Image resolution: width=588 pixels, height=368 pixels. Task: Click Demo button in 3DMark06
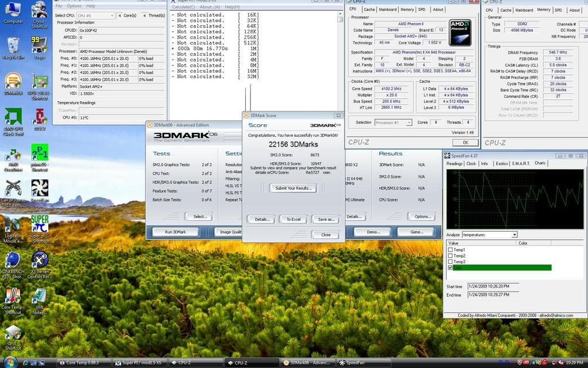click(373, 232)
